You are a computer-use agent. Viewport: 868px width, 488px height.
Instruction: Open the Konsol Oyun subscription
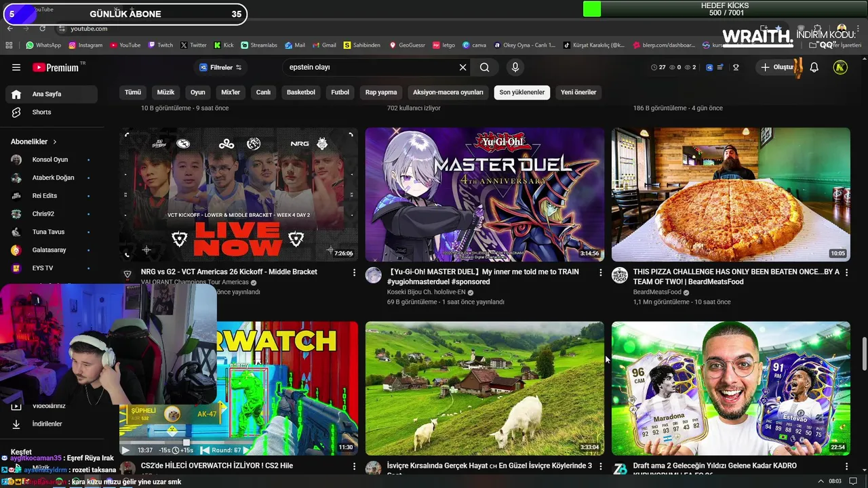[52, 159]
